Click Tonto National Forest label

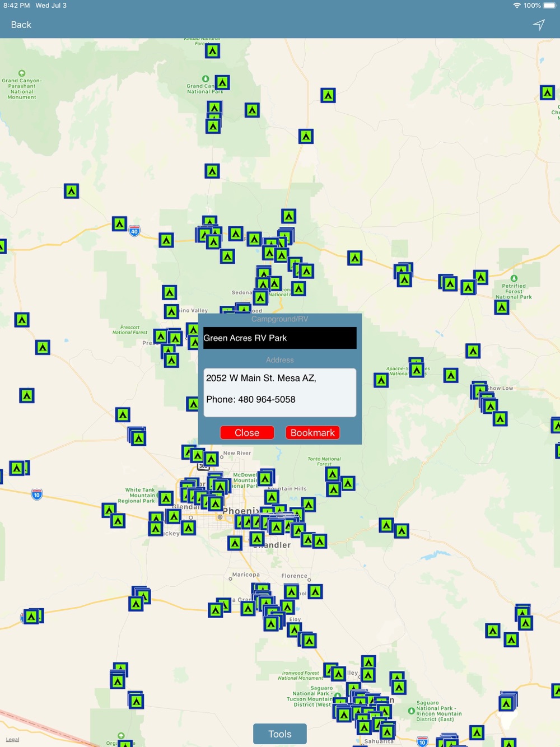point(324,461)
